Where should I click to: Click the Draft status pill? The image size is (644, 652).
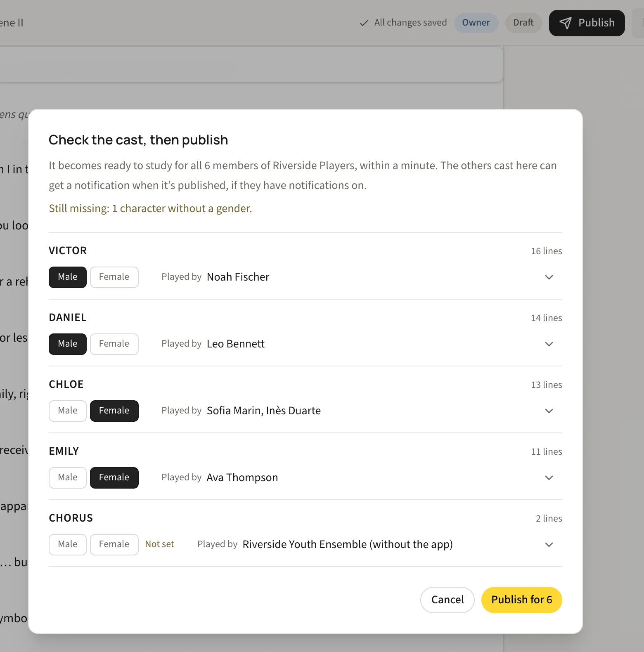coord(523,23)
